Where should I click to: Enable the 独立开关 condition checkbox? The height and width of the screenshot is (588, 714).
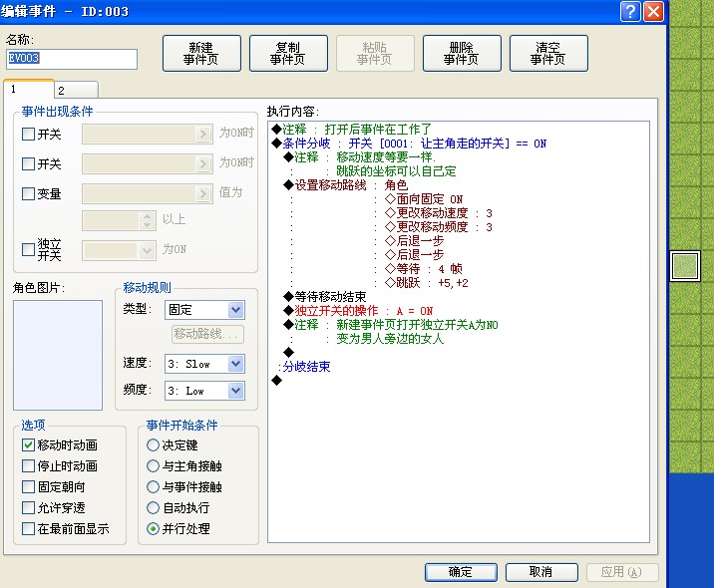click(x=28, y=249)
